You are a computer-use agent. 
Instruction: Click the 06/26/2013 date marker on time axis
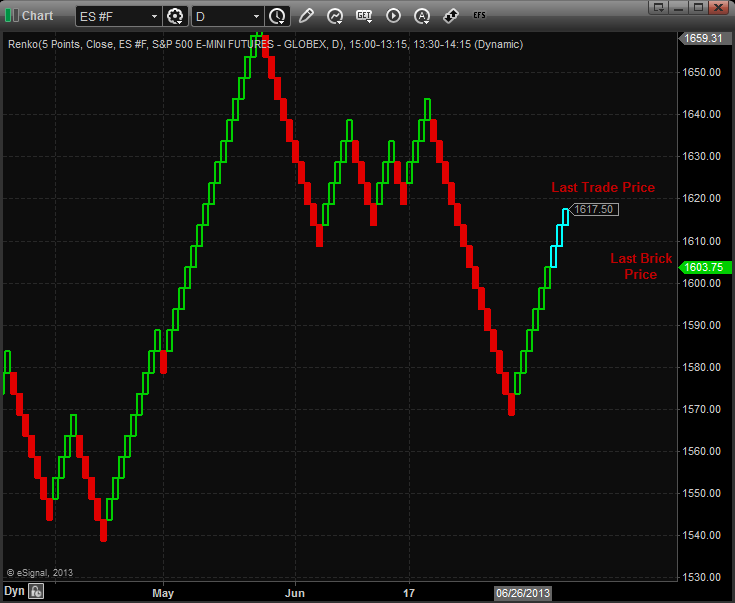(x=523, y=593)
